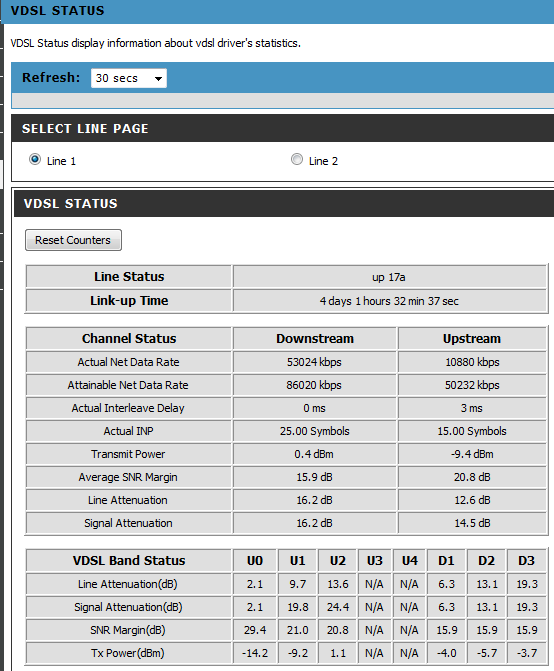Click U0 Tx power value -14.2
The height and width of the screenshot is (671, 554).
coord(255,653)
